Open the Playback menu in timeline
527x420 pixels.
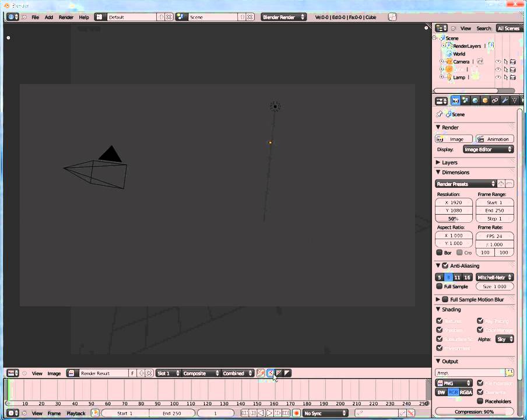coord(76,413)
